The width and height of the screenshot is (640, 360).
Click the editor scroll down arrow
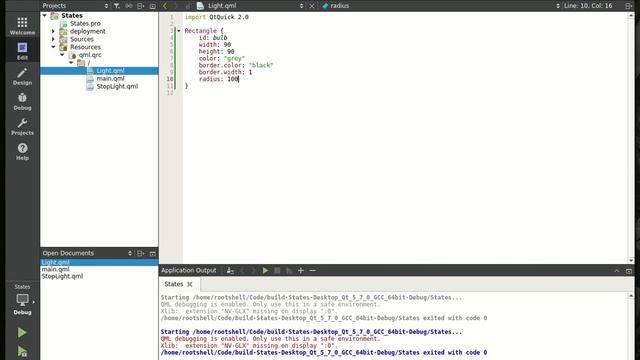[x=631, y=260]
